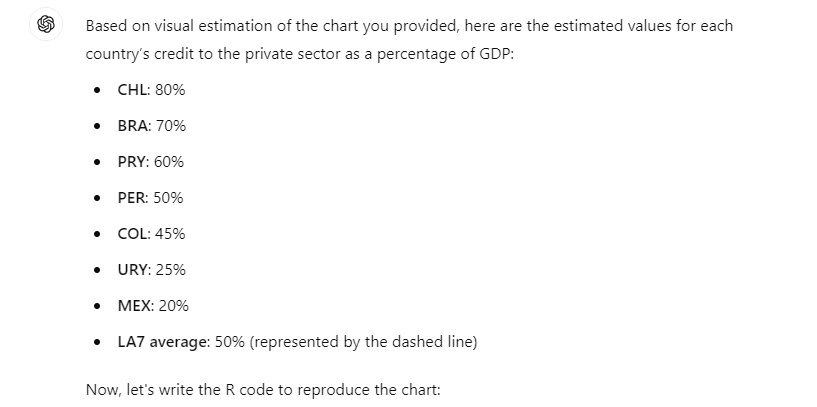Image resolution: width=817 pixels, height=407 pixels.
Task: Click the bullet point beside COL
Action: 97,234
